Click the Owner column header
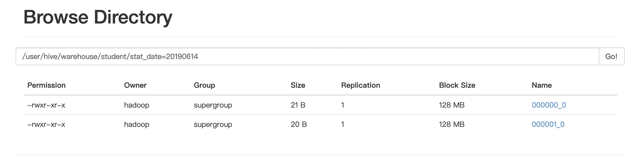This screenshot has height=165, width=644. coord(135,85)
